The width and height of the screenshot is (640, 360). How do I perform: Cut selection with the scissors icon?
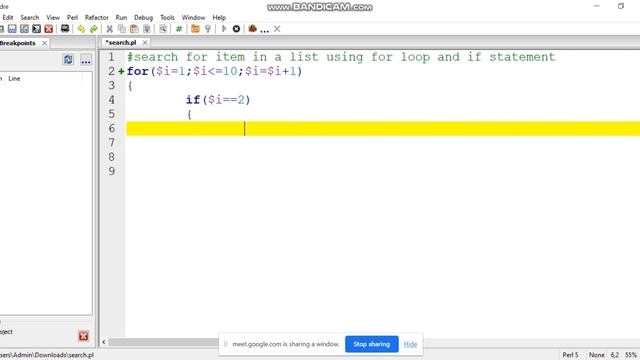pos(109,29)
